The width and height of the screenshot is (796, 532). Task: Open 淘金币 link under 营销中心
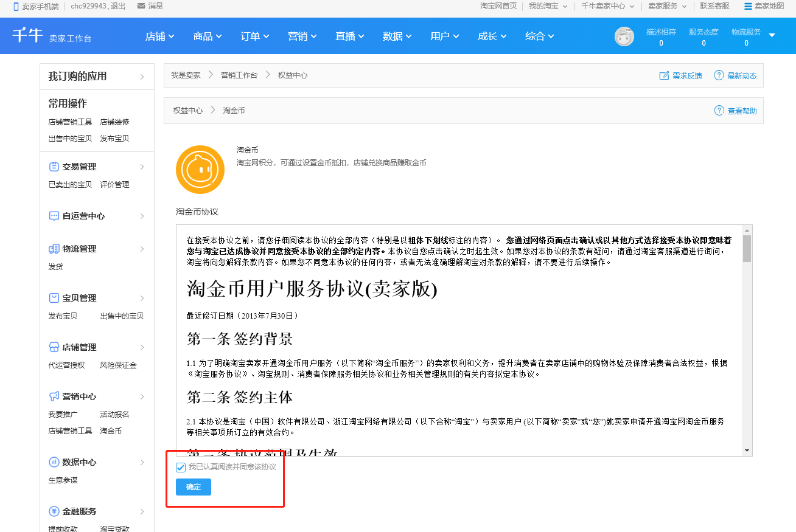[x=111, y=431]
